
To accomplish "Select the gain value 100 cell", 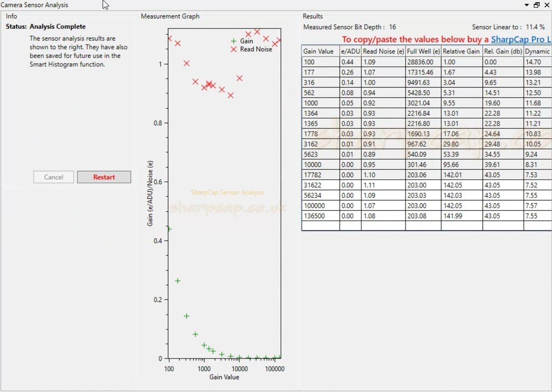I will click(321, 62).
